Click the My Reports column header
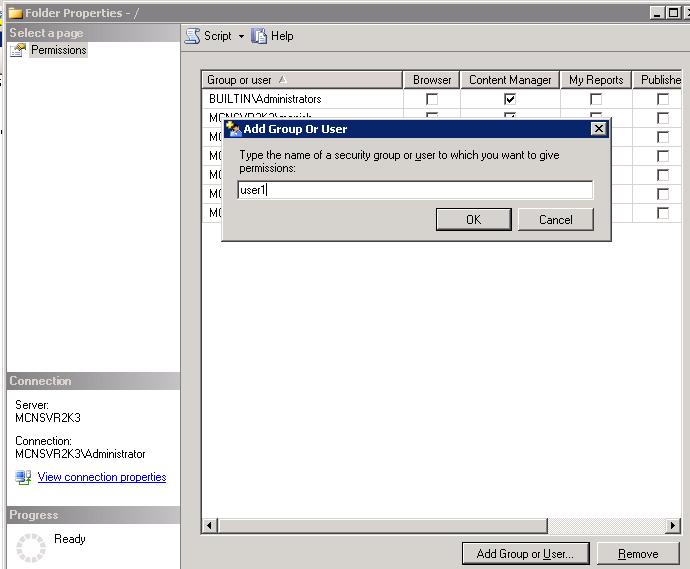The height and width of the screenshot is (569, 690). coord(596,80)
